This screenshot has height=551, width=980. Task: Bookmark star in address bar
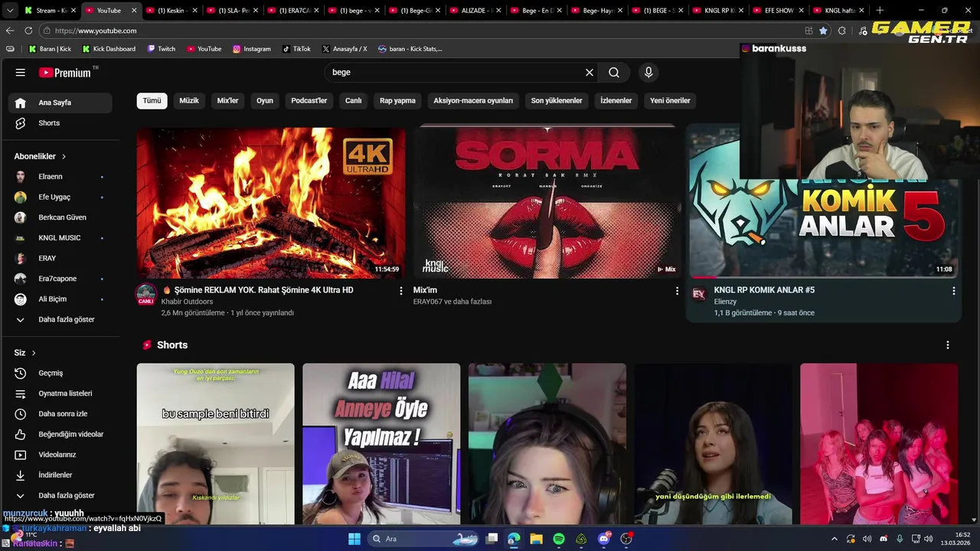click(823, 31)
